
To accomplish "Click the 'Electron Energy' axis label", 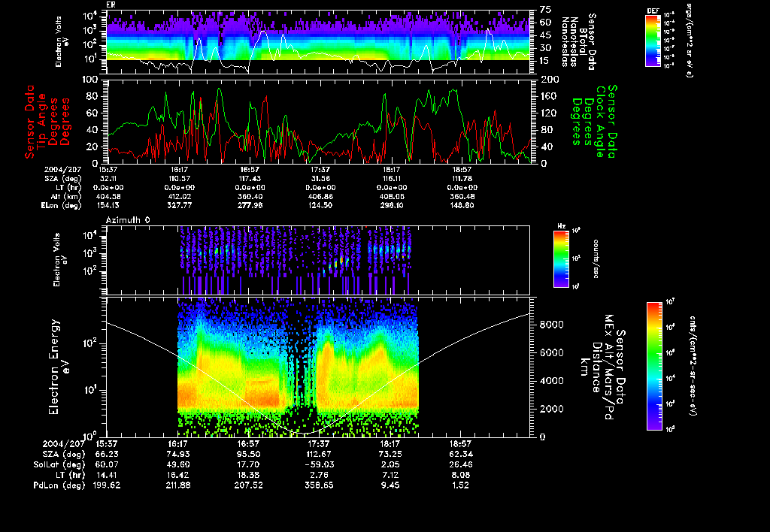I will pyautogui.click(x=54, y=367).
